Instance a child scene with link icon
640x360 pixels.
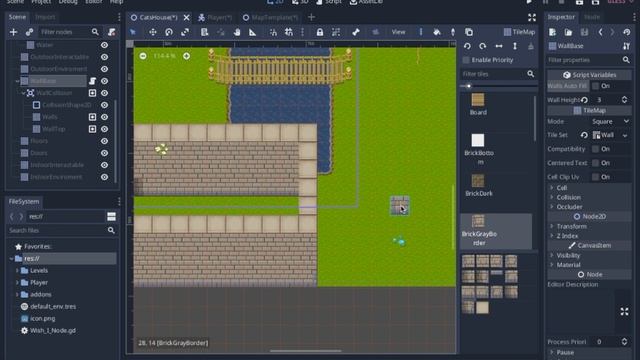coord(29,32)
